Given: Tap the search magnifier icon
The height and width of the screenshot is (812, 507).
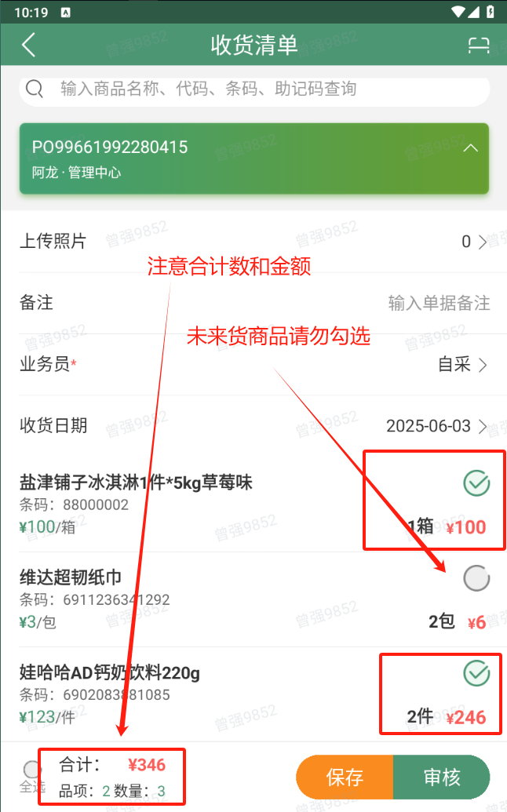Looking at the screenshot, I should [35, 89].
